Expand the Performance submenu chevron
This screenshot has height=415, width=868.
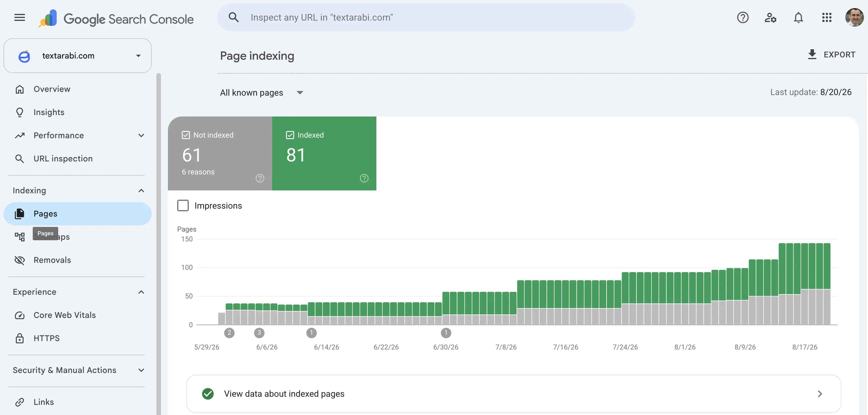141,135
